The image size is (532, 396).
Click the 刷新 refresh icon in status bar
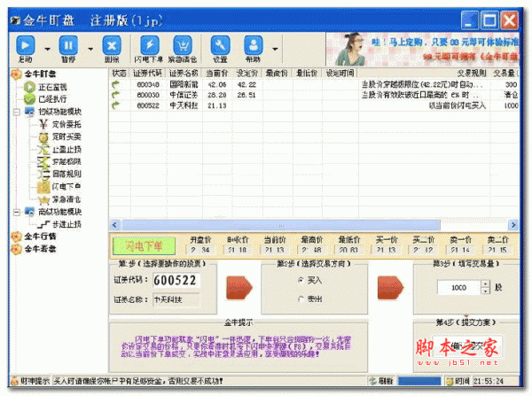click(372, 382)
